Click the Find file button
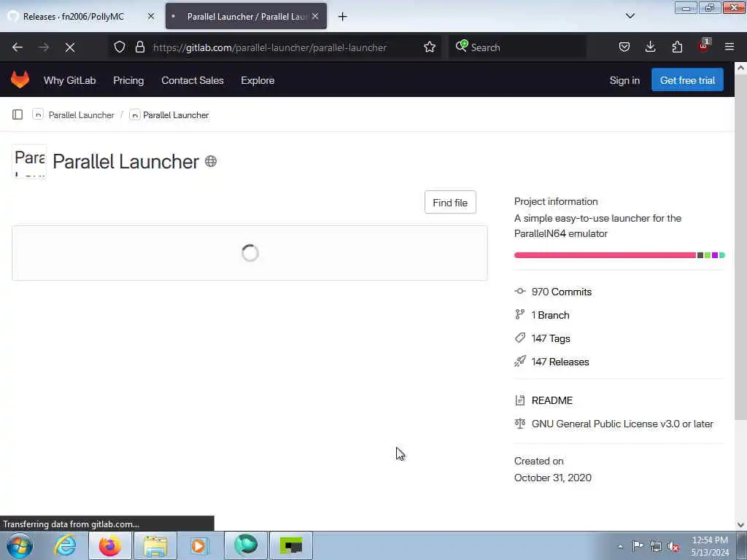Viewport: 747px width, 560px height. point(450,203)
